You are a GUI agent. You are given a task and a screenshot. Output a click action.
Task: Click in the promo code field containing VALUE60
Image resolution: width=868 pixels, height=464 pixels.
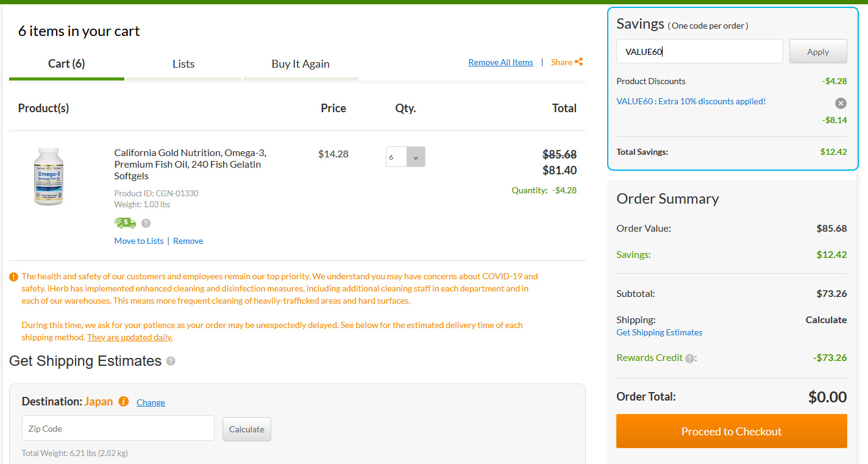[x=699, y=52]
